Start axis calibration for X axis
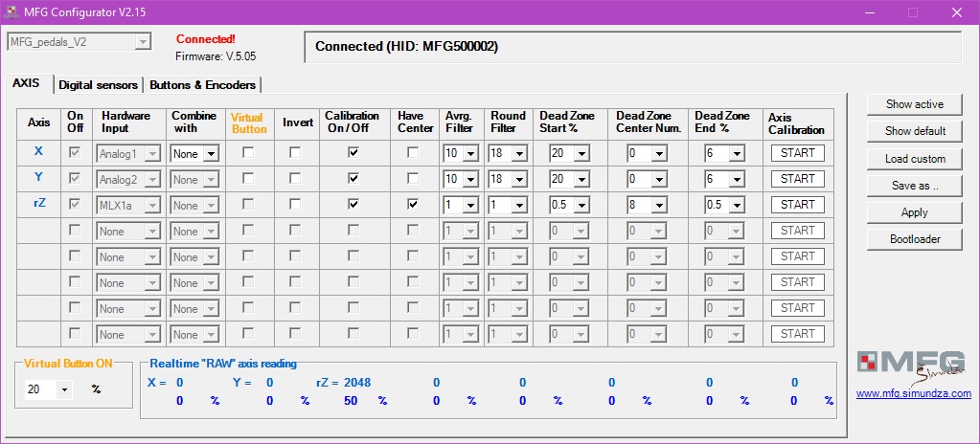The width and height of the screenshot is (980, 444). click(797, 153)
